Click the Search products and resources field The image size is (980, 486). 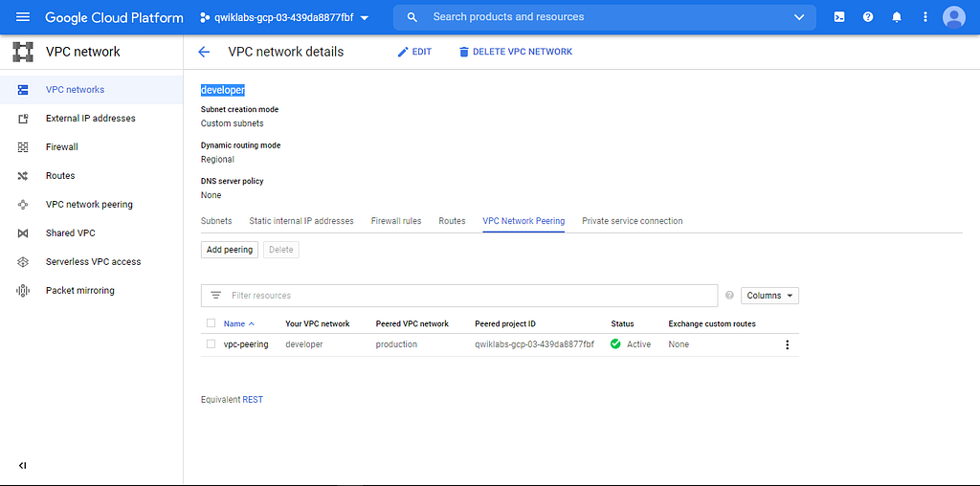[x=606, y=17]
